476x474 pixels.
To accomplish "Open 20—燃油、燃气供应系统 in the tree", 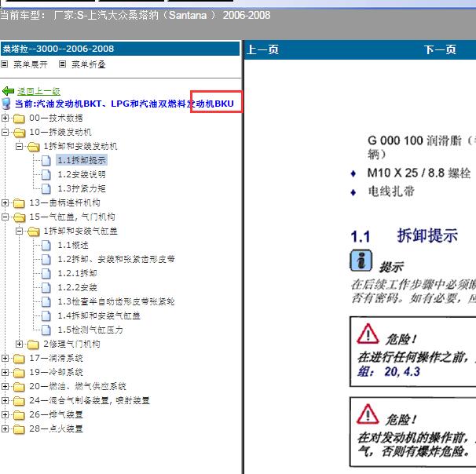I will 75,386.
